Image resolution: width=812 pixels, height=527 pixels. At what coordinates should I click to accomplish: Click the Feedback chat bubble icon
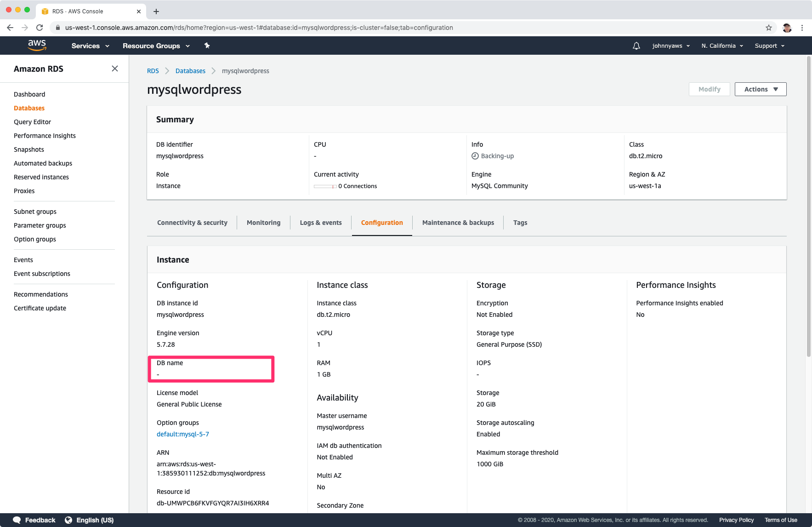[17, 520]
